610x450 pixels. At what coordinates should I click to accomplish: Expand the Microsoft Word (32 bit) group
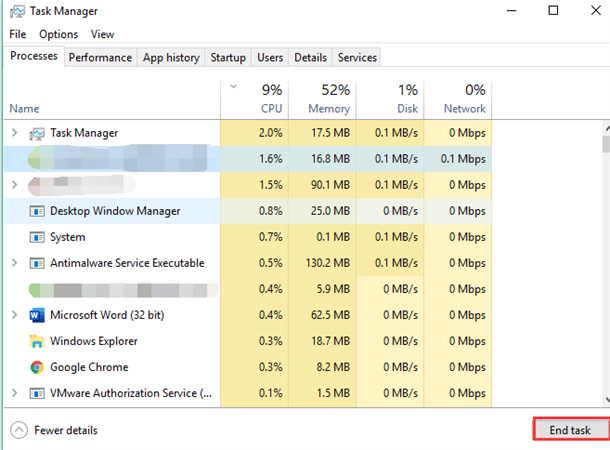coord(15,314)
